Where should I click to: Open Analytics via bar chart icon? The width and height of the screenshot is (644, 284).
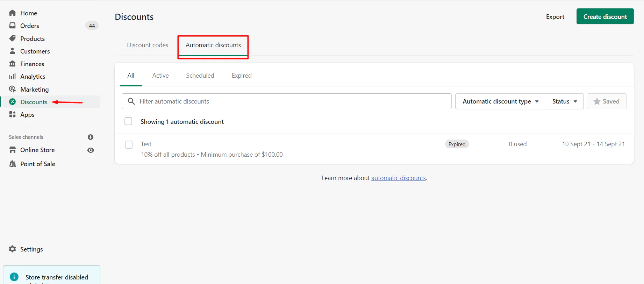coord(13,76)
